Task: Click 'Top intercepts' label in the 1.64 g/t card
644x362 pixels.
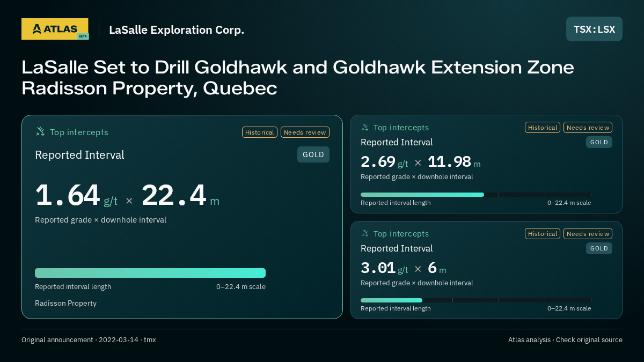Action: (x=79, y=132)
